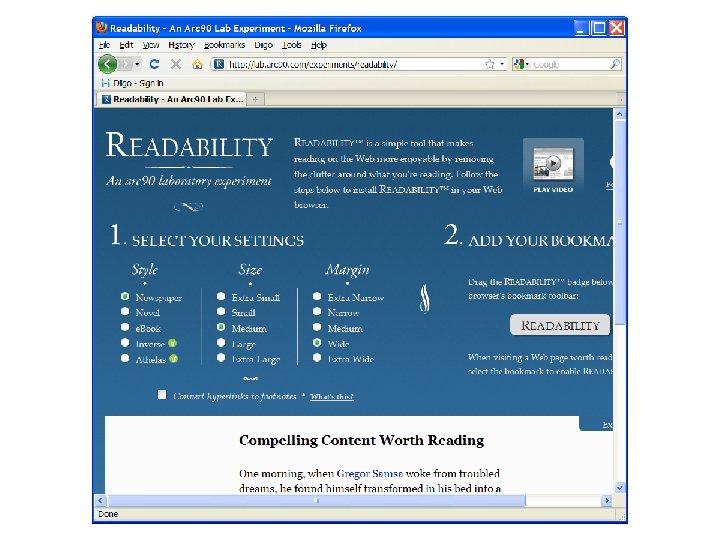Click the horizontal scrollbar right arrow
The height and width of the screenshot is (540, 720).
[x=607, y=501]
